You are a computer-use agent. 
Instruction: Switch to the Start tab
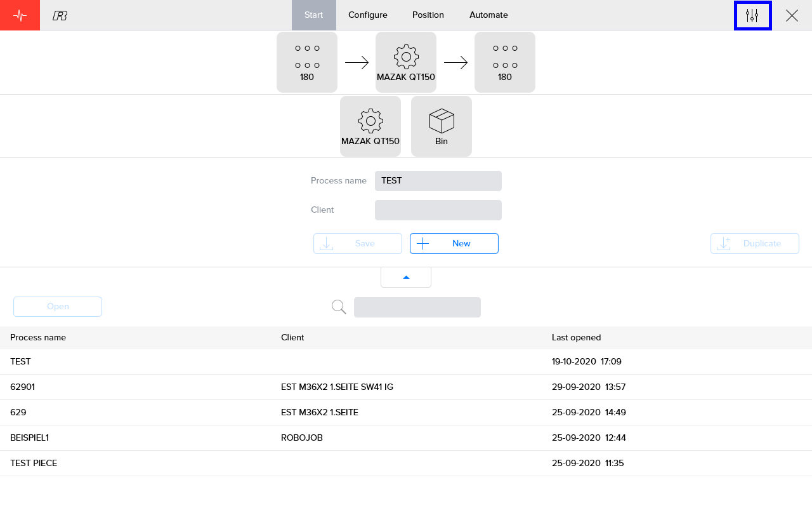click(313, 15)
